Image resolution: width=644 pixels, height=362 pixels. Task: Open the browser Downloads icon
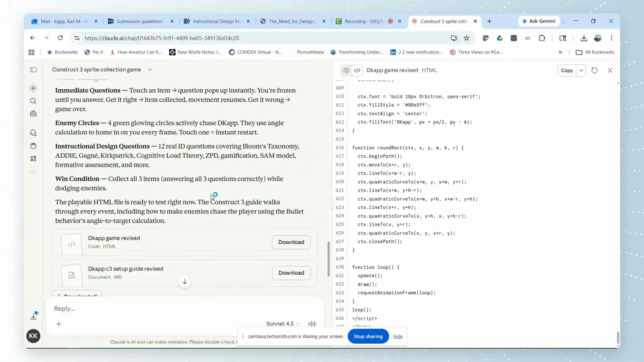point(584,38)
